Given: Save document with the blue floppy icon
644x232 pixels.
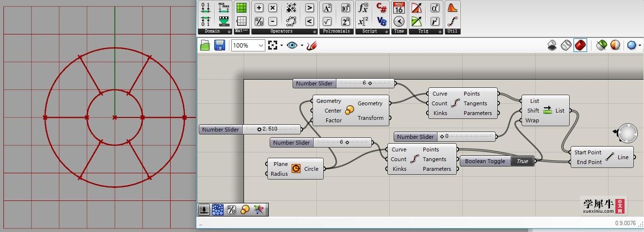Looking at the screenshot, I should [220, 46].
